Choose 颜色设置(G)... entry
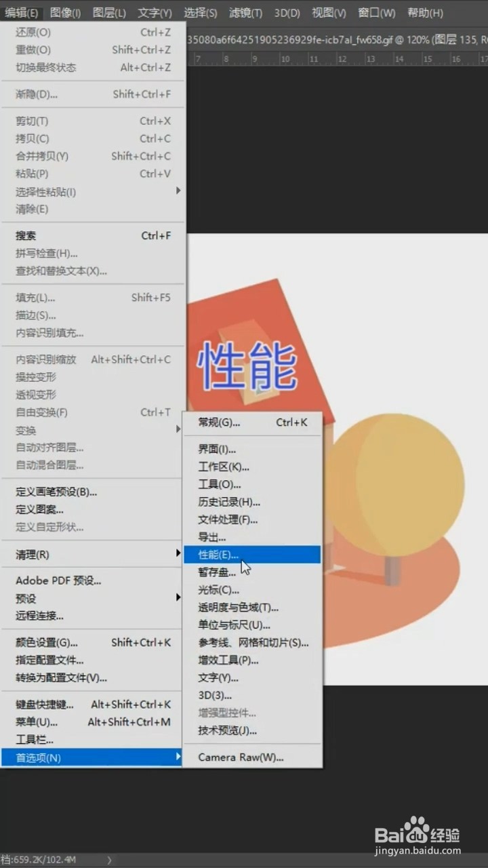The height and width of the screenshot is (868, 488). tap(93, 643)
